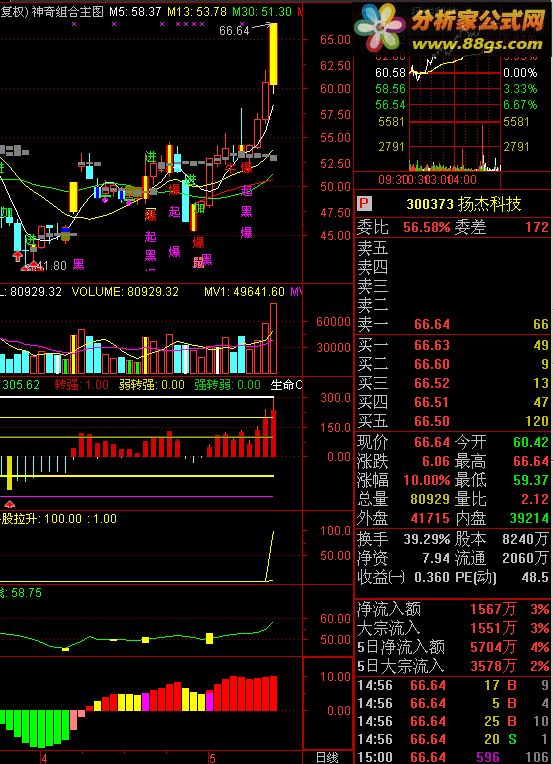Screen dimensions: 554x764
Task: Click the red P icon beside 300373
Action: click(x=363, y=203)
